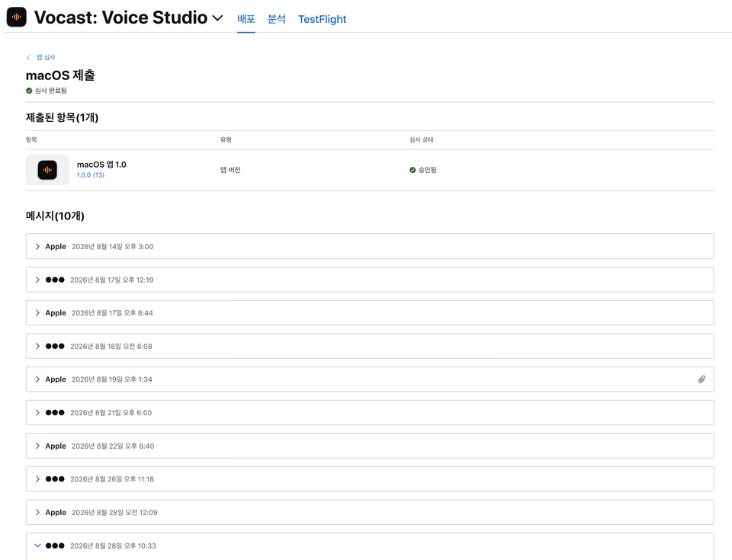732x560 pixels.
Task: Click the 메시지(10개) heading
Action: (x=55, y=216)
